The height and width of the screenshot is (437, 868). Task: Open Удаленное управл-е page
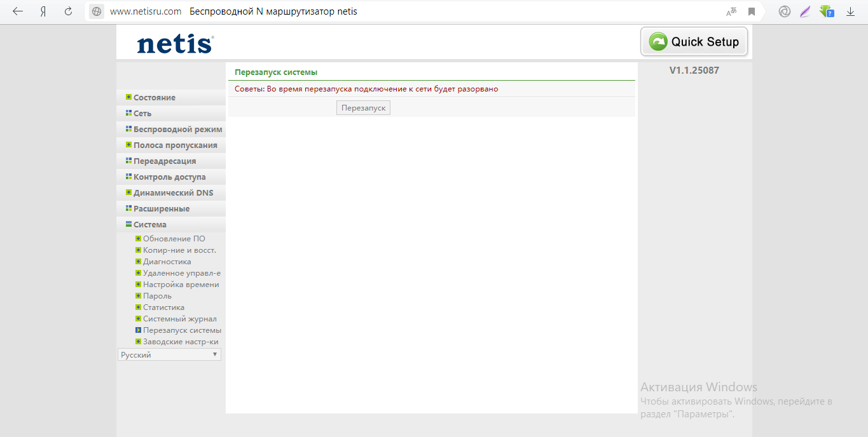pyautogui.click(x=181, y=273)
